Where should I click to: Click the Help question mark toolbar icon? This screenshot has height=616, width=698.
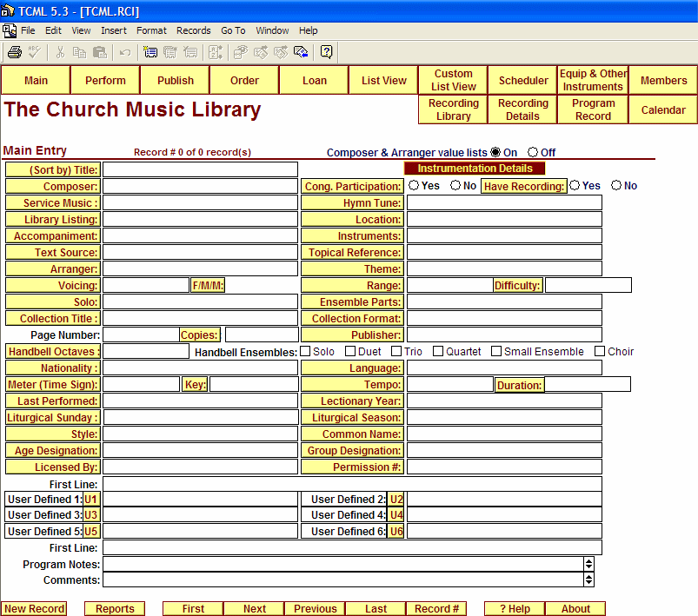tap(326, 52)
